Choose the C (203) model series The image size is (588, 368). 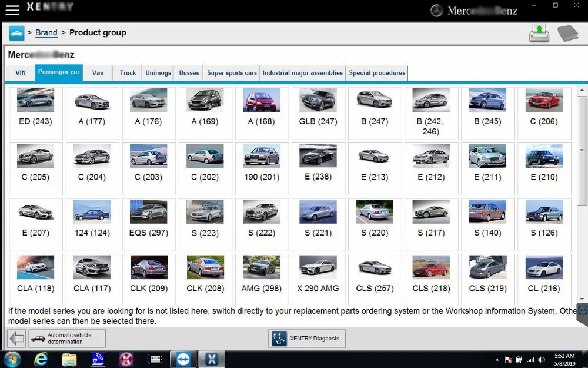pyautogui.click(x=149, y=168)
